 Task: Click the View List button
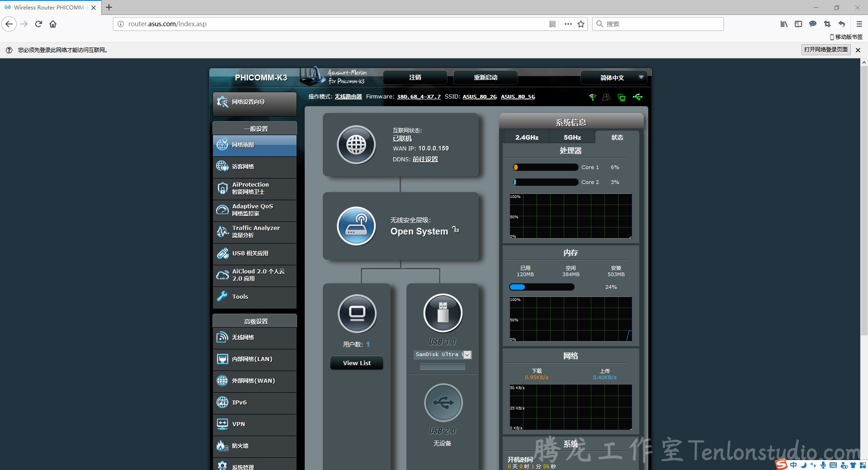click(x=357, y=363)
